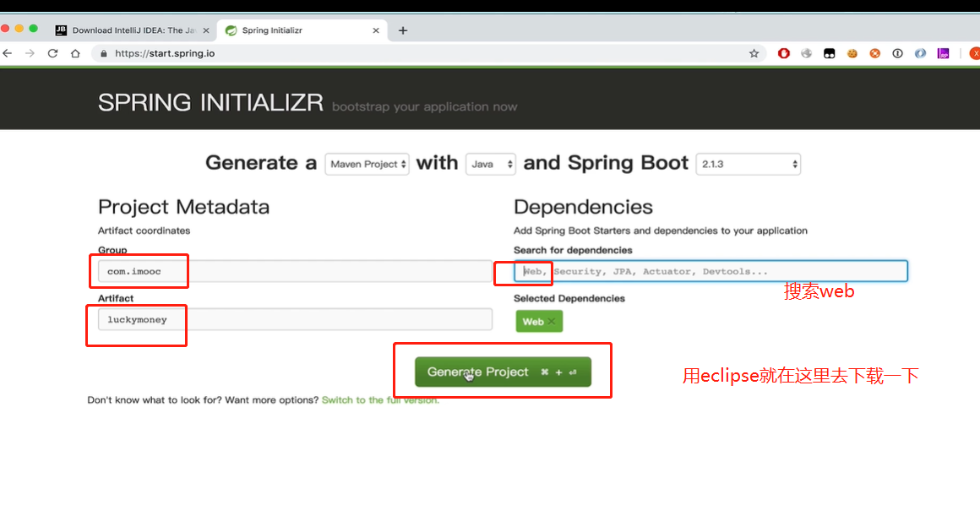
Task: Open the Spring Boot 2.1.3 version dropdown
Action: [749, 165]
